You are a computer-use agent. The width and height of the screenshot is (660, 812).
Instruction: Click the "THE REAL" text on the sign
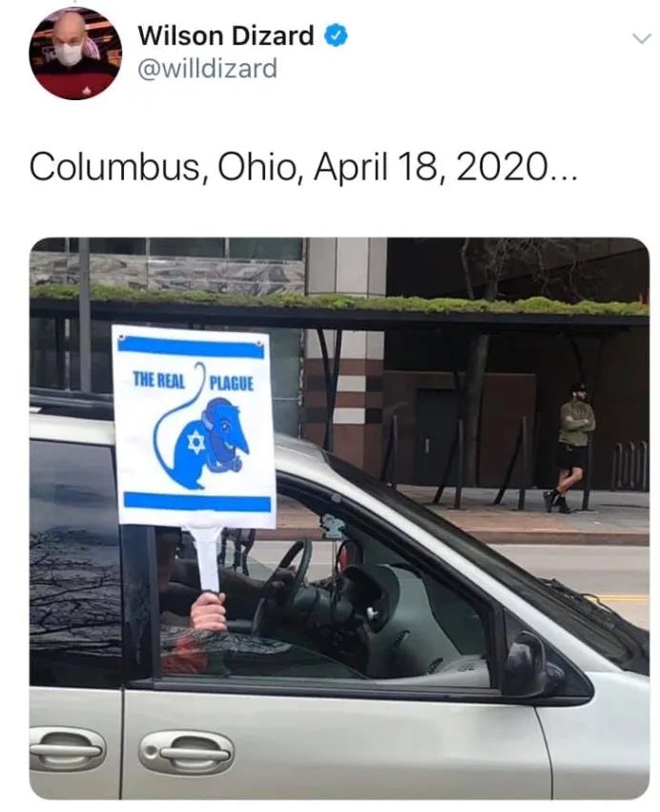coord(159,380)
